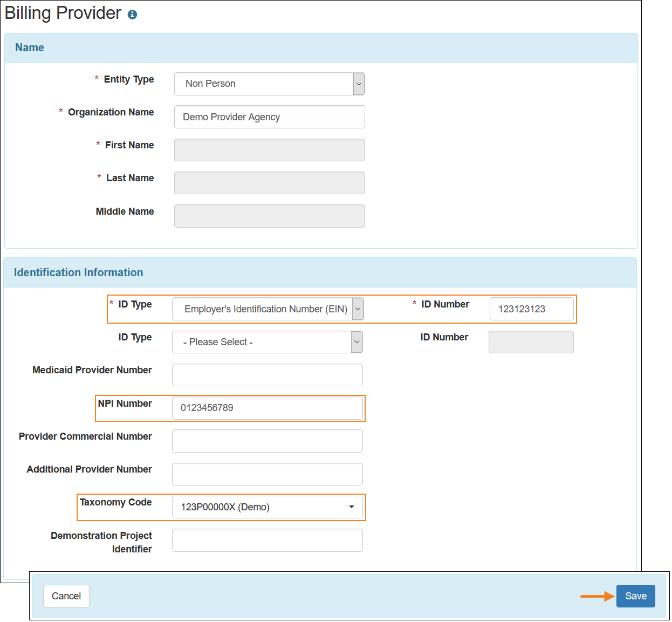Click the Cancel button
The image size is (672, 622).
click(66, 596)
